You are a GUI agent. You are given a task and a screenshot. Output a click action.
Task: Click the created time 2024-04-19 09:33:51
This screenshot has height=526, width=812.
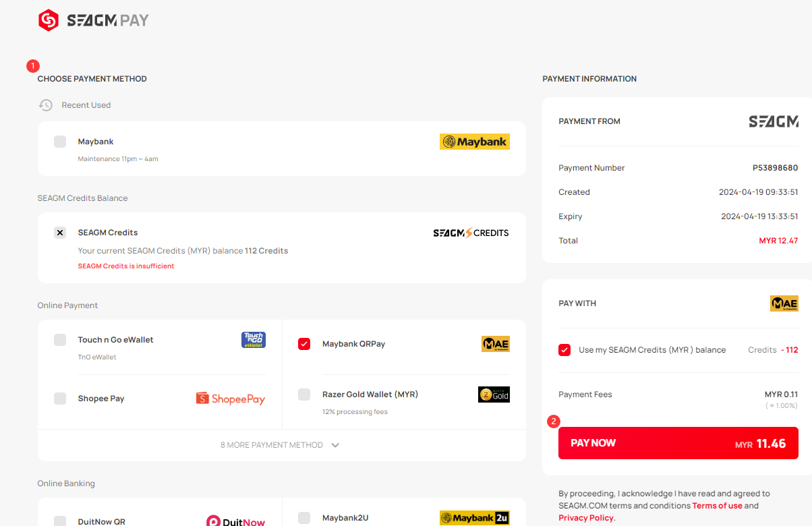[759, 192]
